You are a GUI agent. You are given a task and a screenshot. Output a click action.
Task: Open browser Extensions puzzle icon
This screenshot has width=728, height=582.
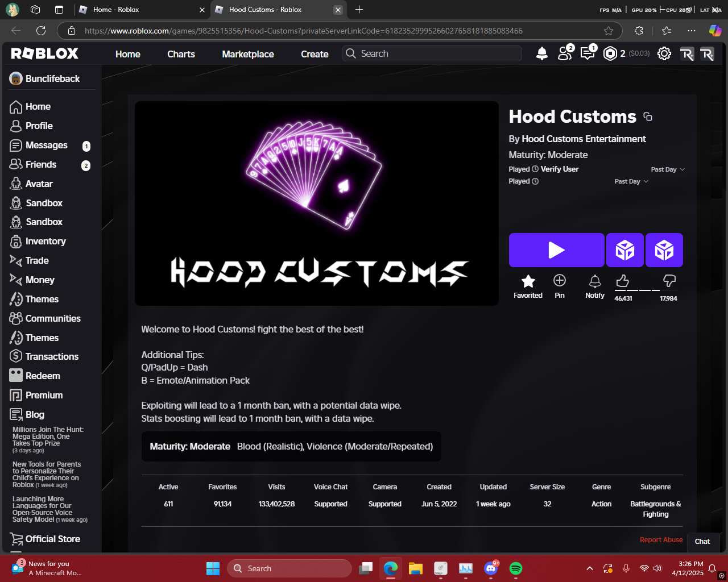tap(639, 31)
